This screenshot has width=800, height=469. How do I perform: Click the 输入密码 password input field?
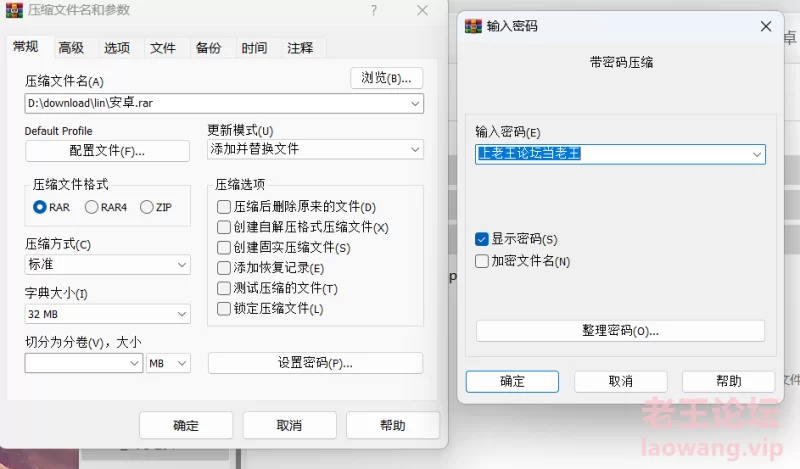(612, 154)
